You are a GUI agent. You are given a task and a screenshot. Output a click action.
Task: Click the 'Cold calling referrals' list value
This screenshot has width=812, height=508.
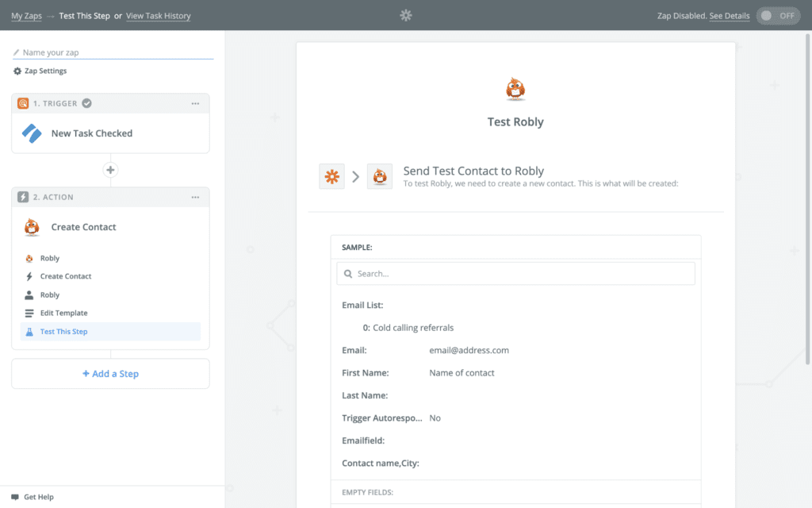tap(413, 328)
